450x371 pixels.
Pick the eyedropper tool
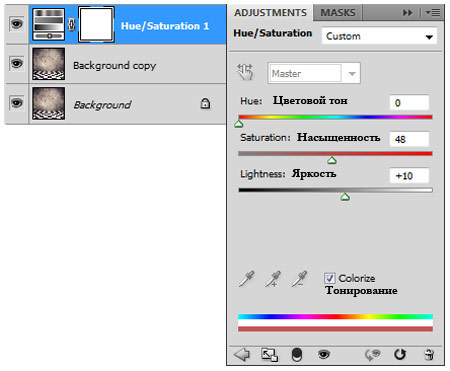247,279
